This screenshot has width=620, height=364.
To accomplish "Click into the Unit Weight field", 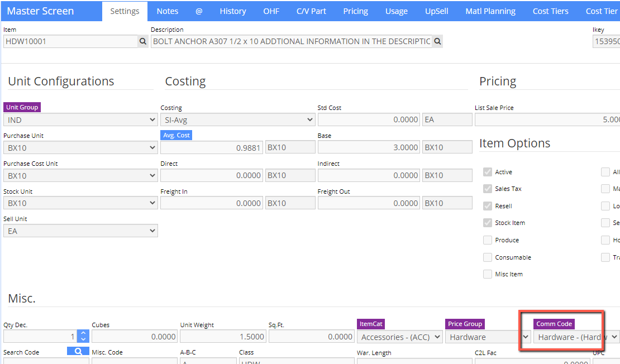I will point(223,336).
